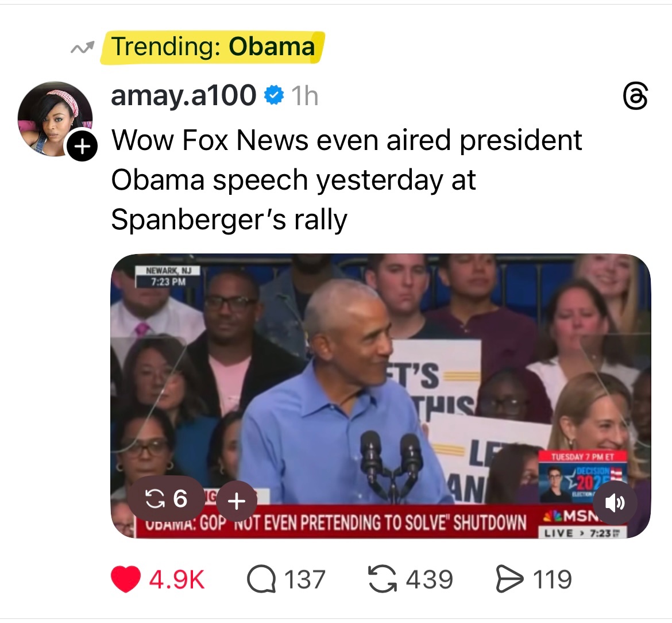
Task: Like the post with the heart icon
Action: (x=126, y=579)
